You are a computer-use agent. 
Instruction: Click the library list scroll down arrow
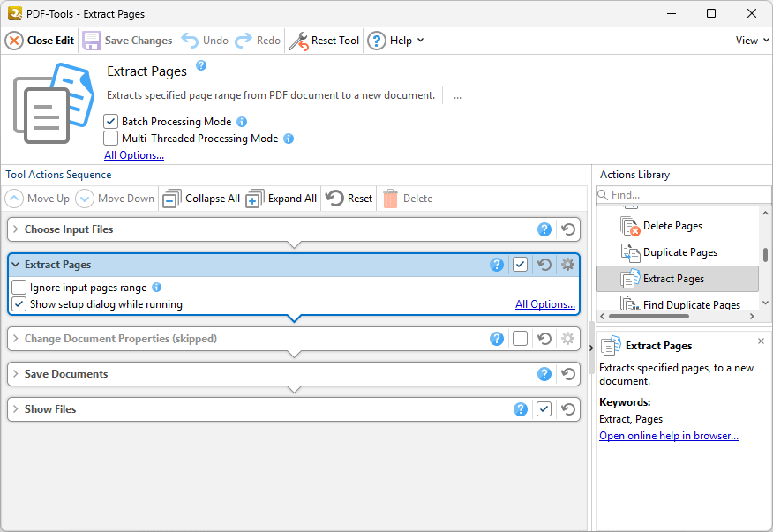[x=765, y=303]
